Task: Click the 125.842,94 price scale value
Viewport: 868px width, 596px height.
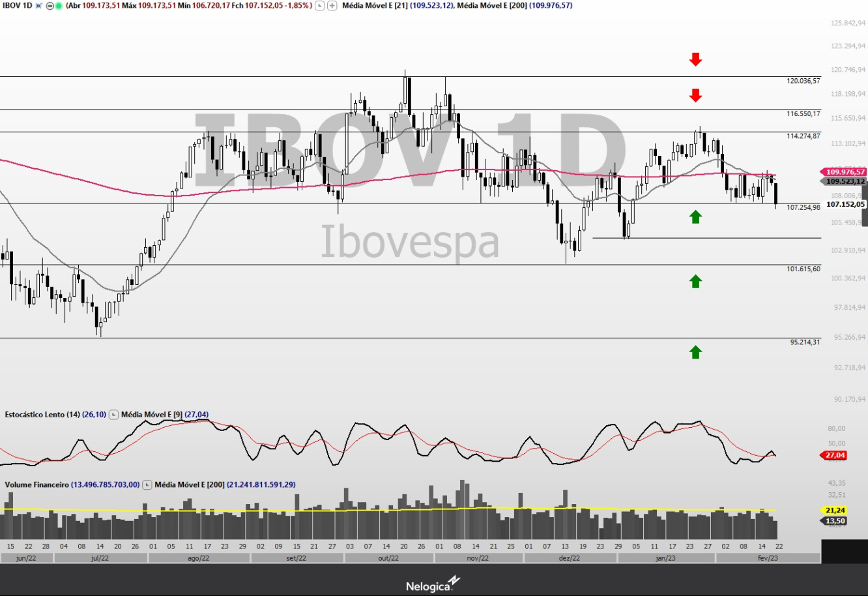Action: (x=848, y=23)
